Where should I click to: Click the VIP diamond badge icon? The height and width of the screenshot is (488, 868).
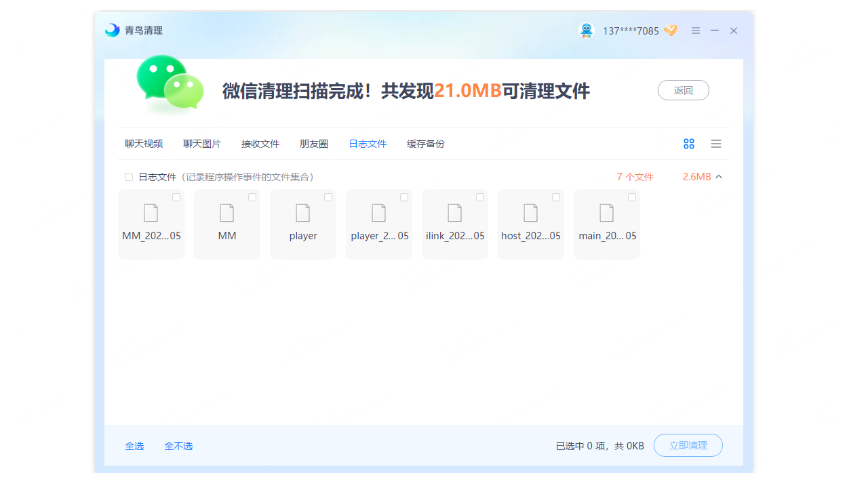(671, 30)
